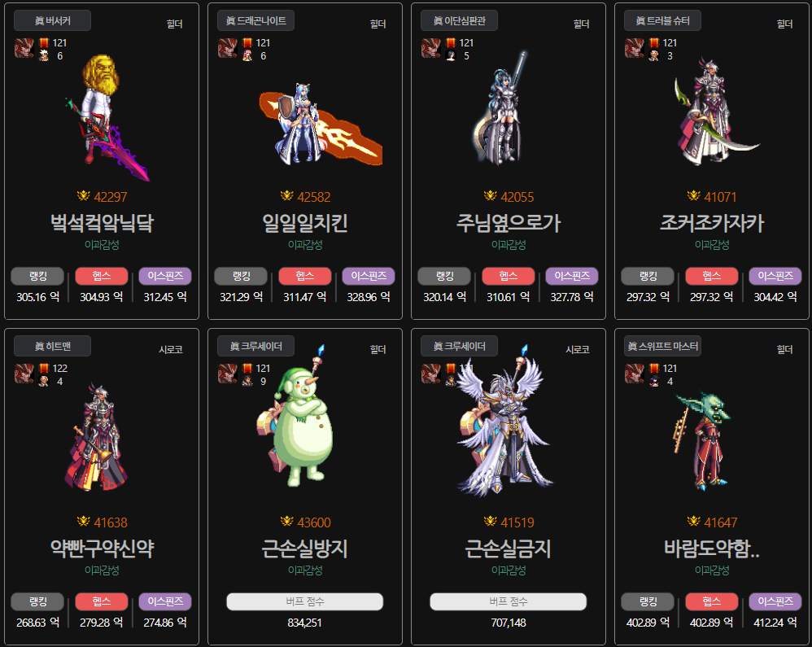Click the goblin Swift Master character sprite
812x647 pixels.
(702, 441)
